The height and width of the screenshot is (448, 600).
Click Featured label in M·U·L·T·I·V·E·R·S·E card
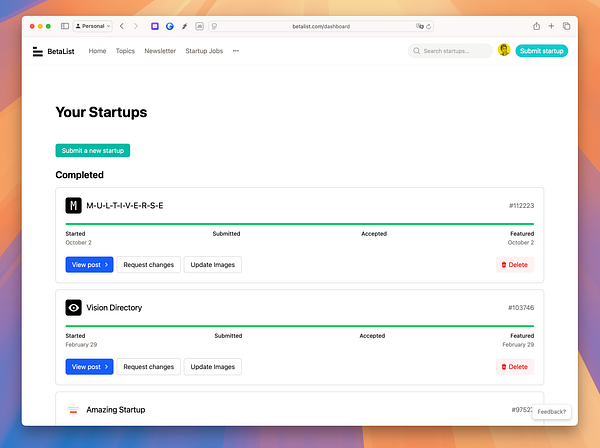[522, 234]
